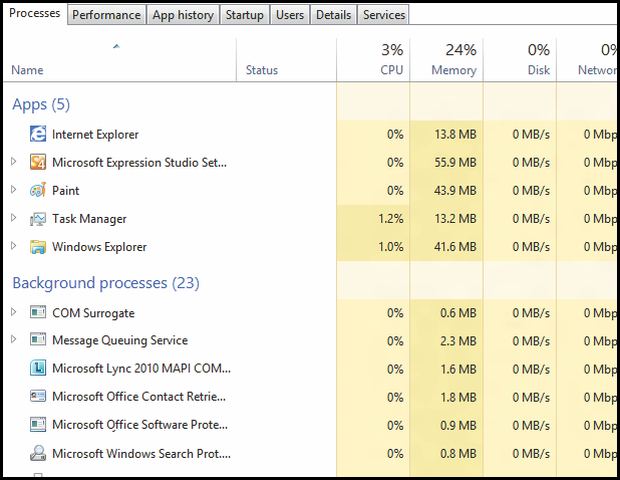Select Microsoft Office Software Prote... row

310,425
